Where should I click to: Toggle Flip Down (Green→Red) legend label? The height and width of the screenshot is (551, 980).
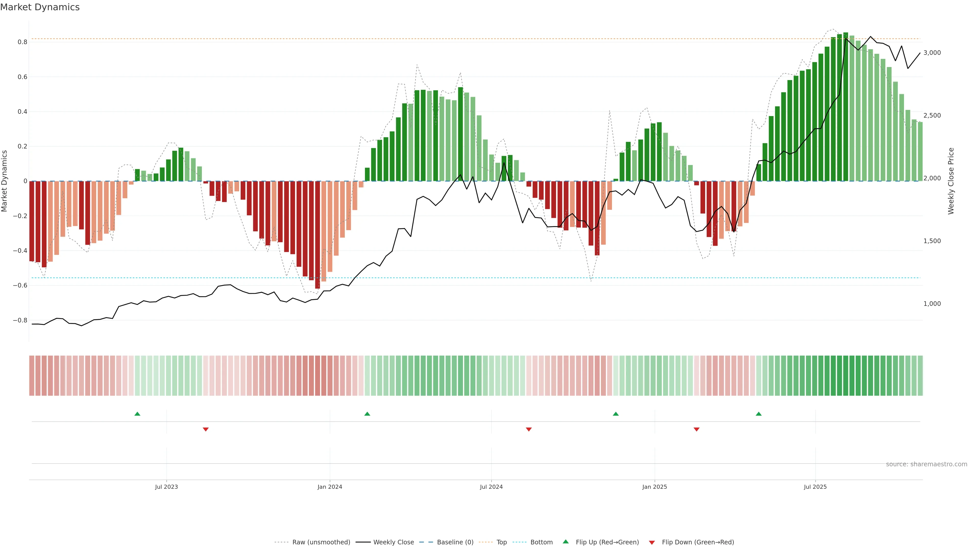click(x=698, y=542)
